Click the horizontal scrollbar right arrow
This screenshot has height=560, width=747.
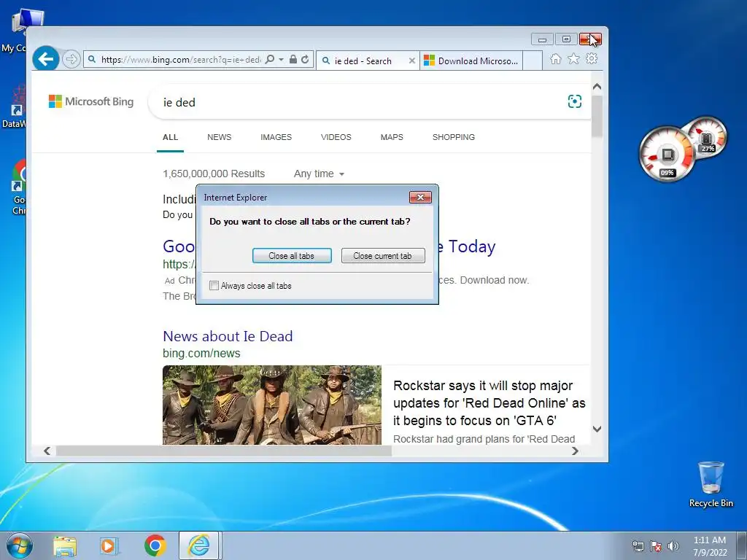(x=575, y=451)
